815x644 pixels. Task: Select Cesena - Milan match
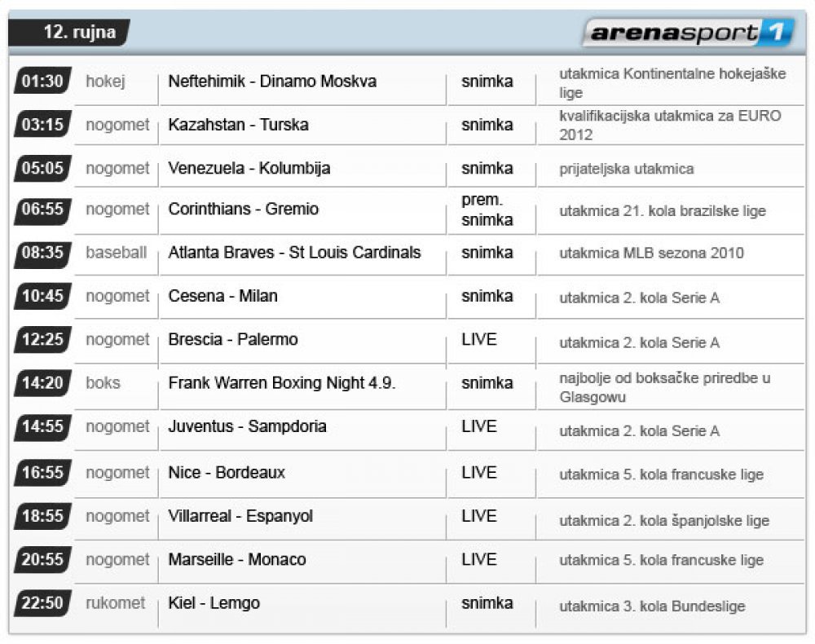coord(223,296)
